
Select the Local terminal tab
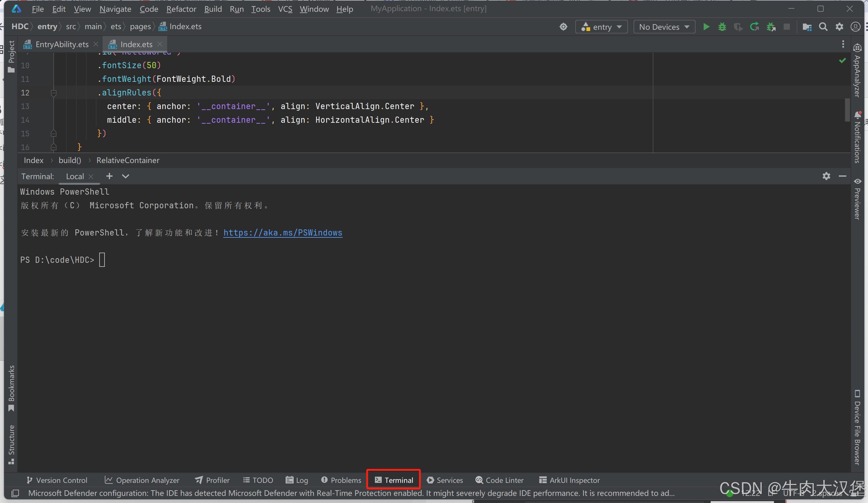75,176
